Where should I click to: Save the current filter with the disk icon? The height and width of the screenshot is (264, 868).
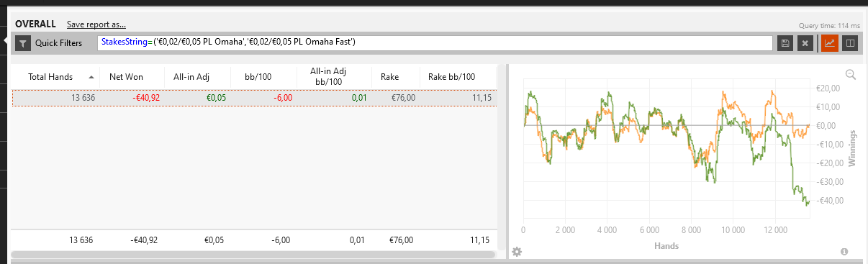tap(786, 43)
